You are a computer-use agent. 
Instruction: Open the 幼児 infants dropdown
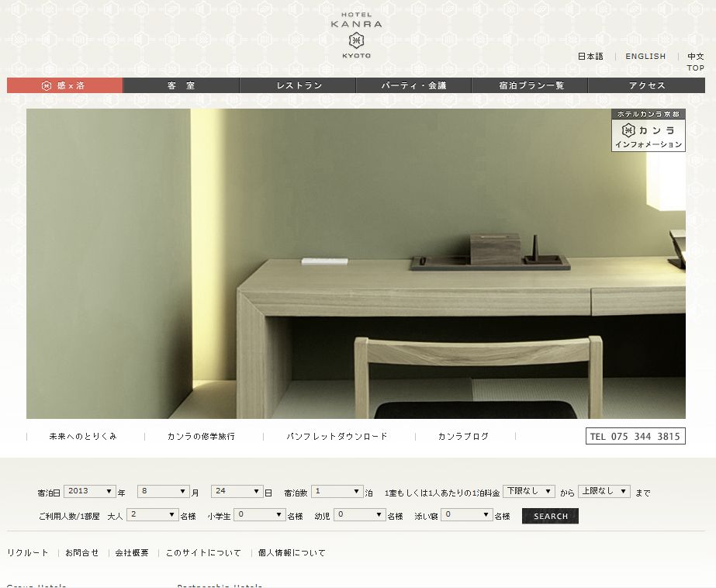tap(360, 514)
